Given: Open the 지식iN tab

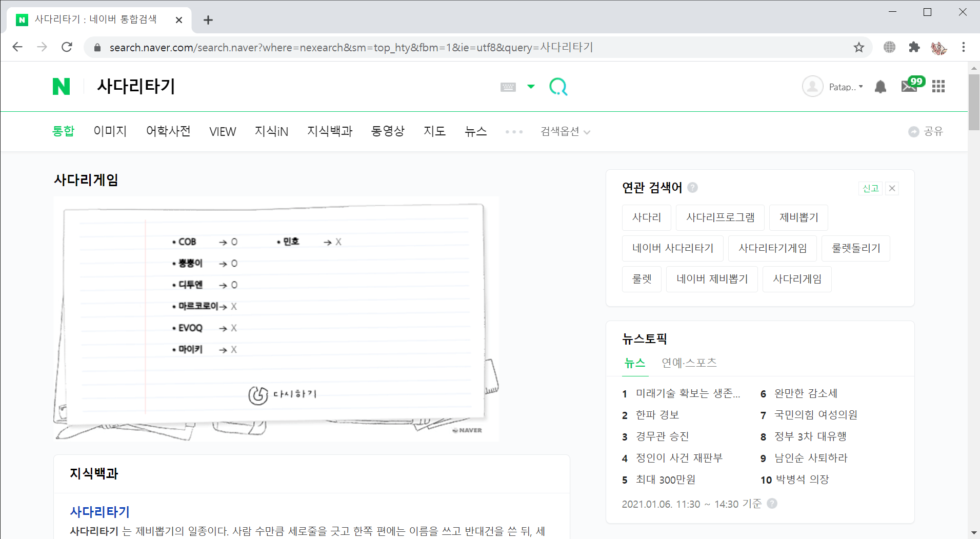Looking at the screenshot, I should click(x=271, y=131).
